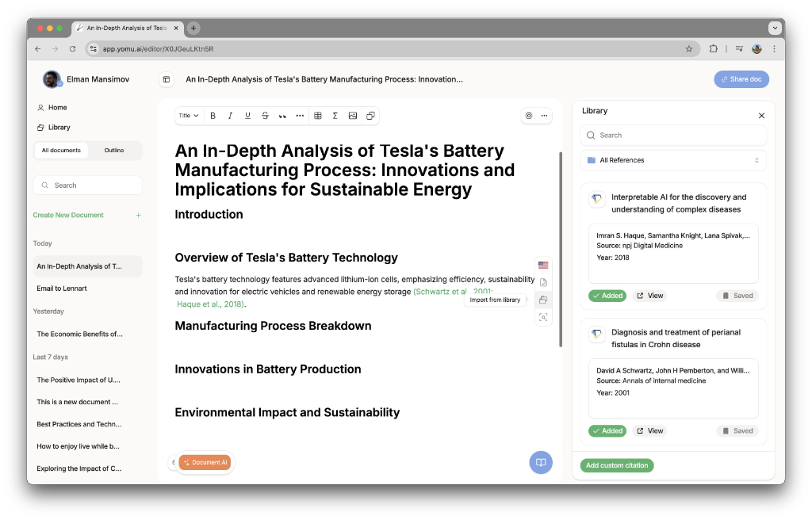
Task: Toggle bold formatting in the editor toolbar
Action: (213, 116)
